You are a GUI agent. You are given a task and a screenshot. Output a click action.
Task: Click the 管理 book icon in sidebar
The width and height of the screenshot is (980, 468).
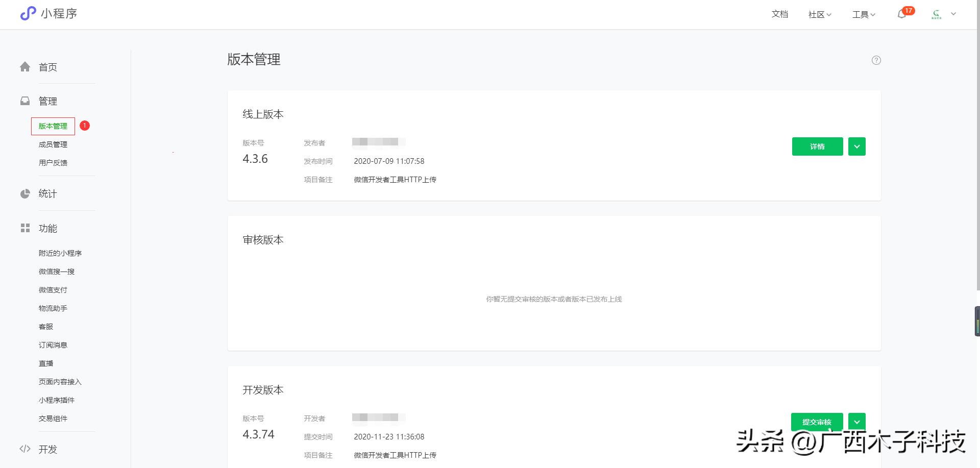point(25,101)
